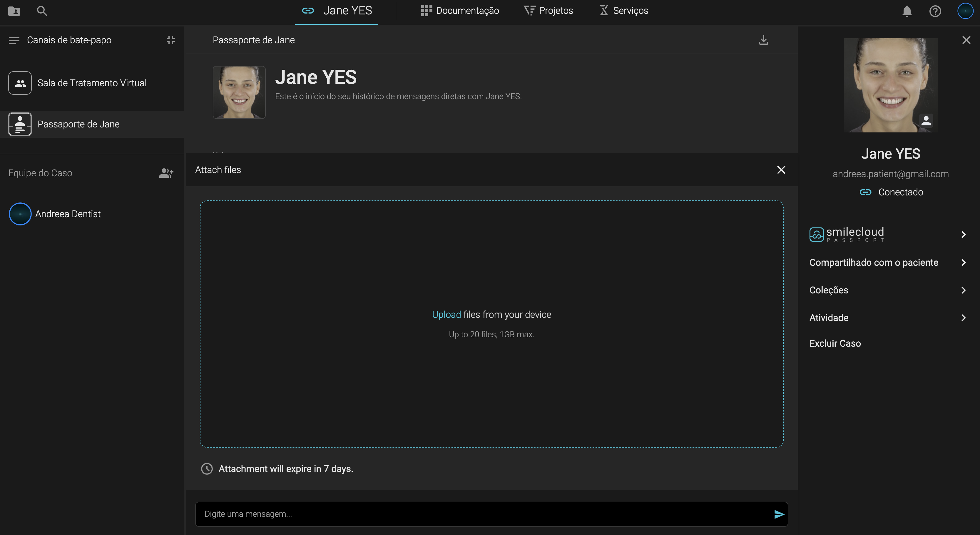Expand the Coleções section

[963, 290]
